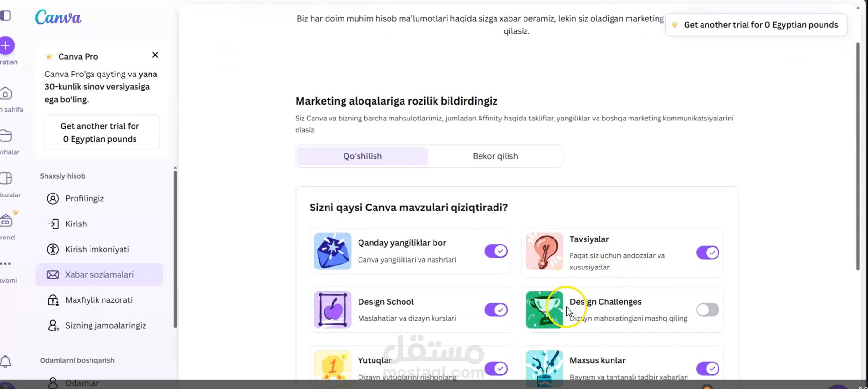The width and height of the screenshot is (868, 389).
Task: Disable the Qanday yangiliklar bor toggle
Action: (x=496, y=251)
